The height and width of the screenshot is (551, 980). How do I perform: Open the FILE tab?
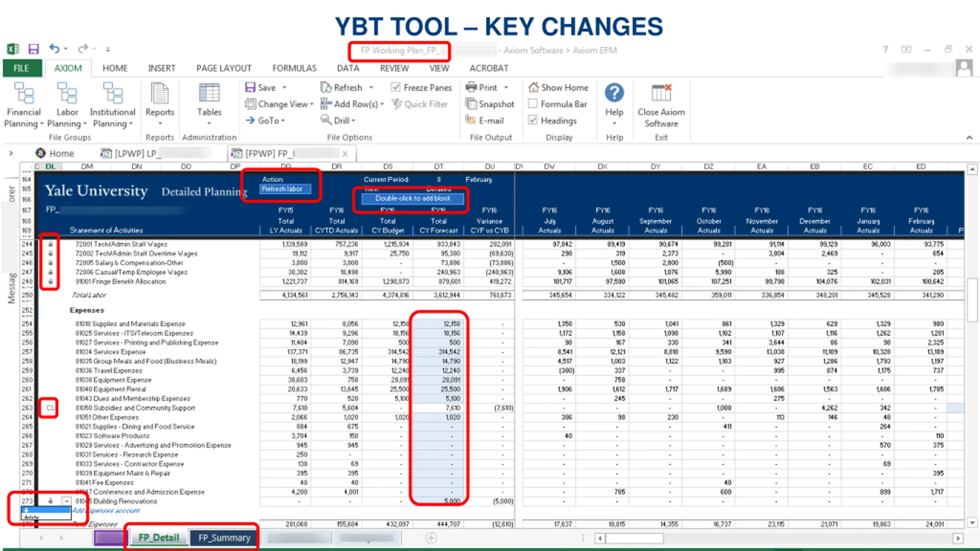click(x=21, y=68)
